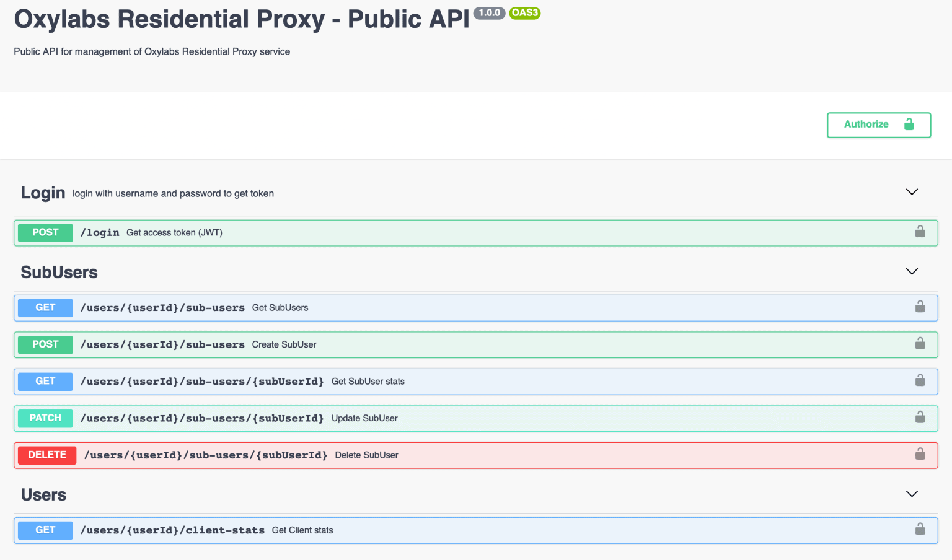952x560 pixels.
Task: Click lock icon on Delete SubUser row
Action: (920, 454)
